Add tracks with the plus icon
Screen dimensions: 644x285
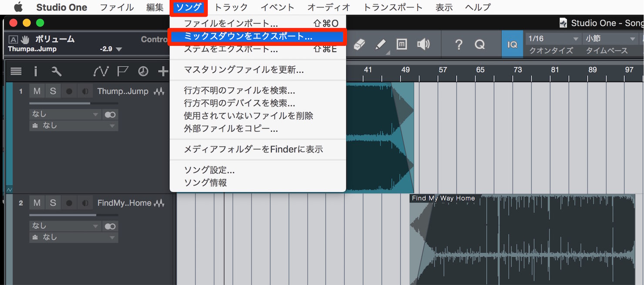pos(162,71)
